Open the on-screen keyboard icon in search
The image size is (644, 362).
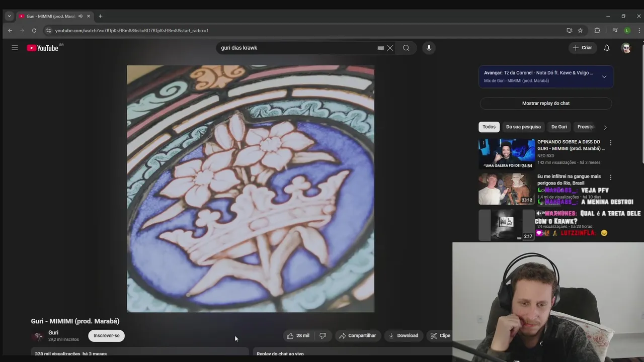point(381,48)
